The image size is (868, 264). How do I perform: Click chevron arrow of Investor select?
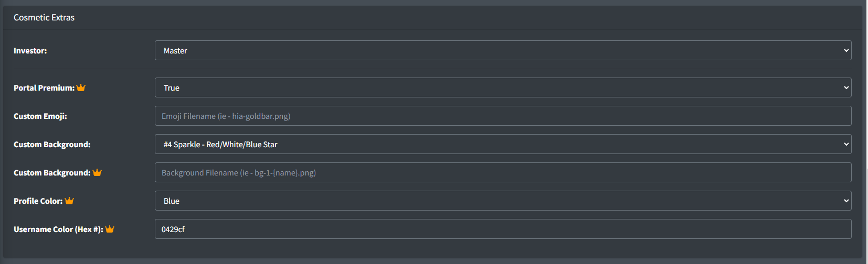[x=846, y=50]
